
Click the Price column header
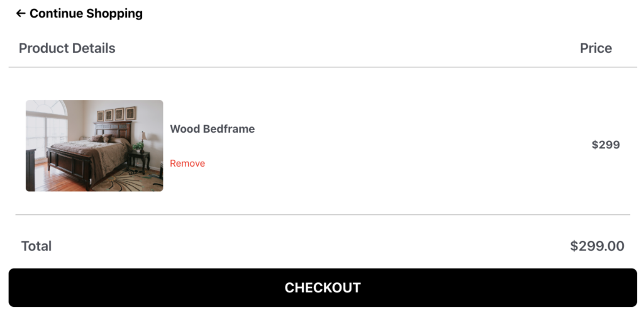(596, 48)
